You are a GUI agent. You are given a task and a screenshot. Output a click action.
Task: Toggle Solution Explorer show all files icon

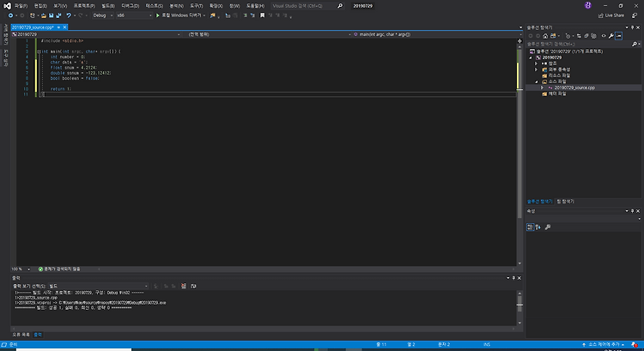593,36
